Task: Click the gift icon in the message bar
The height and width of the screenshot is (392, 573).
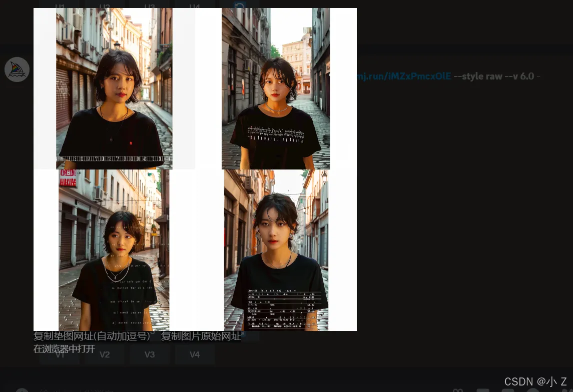Action: pos(457,390)
